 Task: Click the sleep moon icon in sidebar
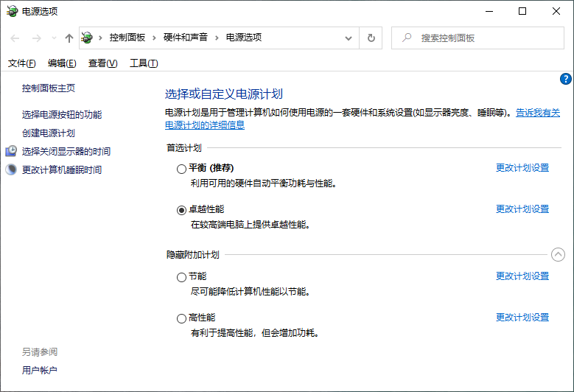[x=11, y=169]
